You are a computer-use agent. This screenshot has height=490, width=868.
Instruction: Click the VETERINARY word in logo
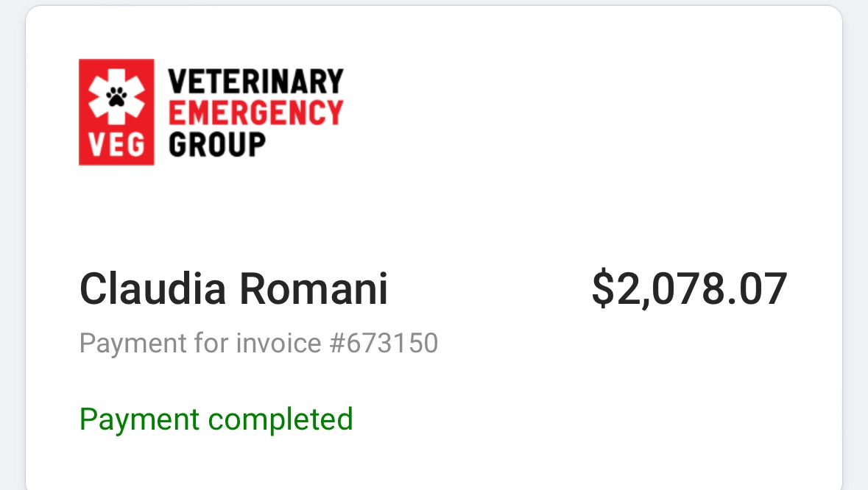[255, 82]
